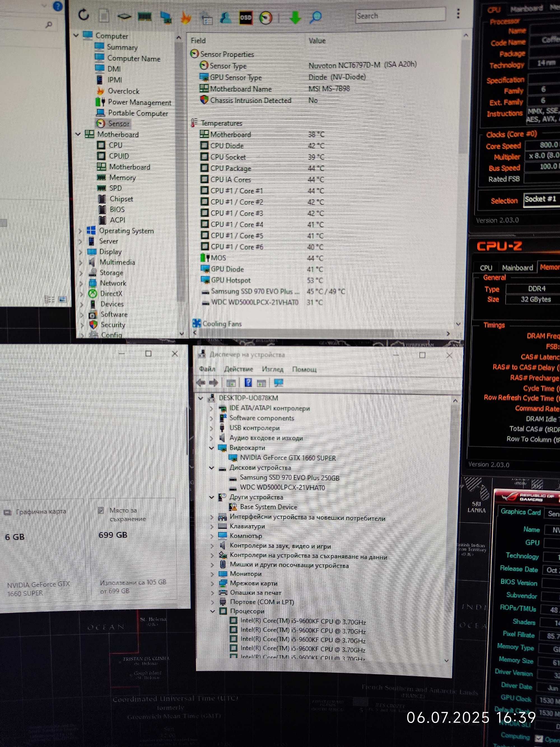Click the blue help icon at top left
Screen dimensions: 560x747
point(58,6)
